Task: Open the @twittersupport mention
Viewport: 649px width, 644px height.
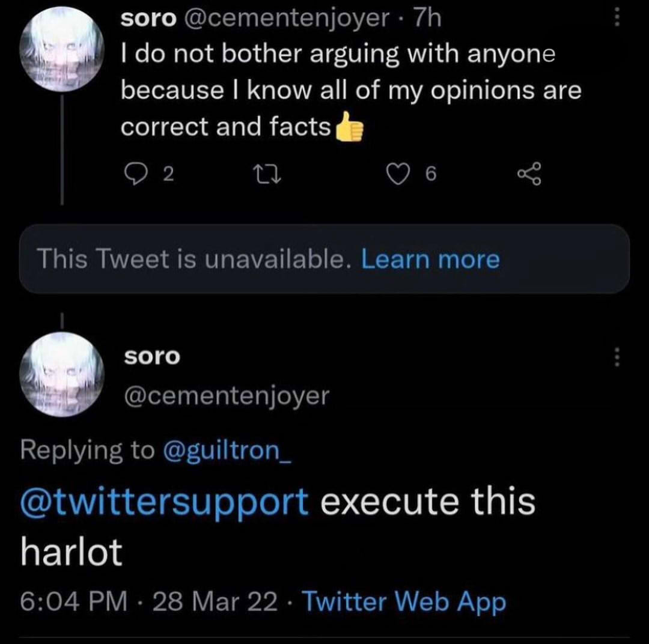Action: (165, 502)
